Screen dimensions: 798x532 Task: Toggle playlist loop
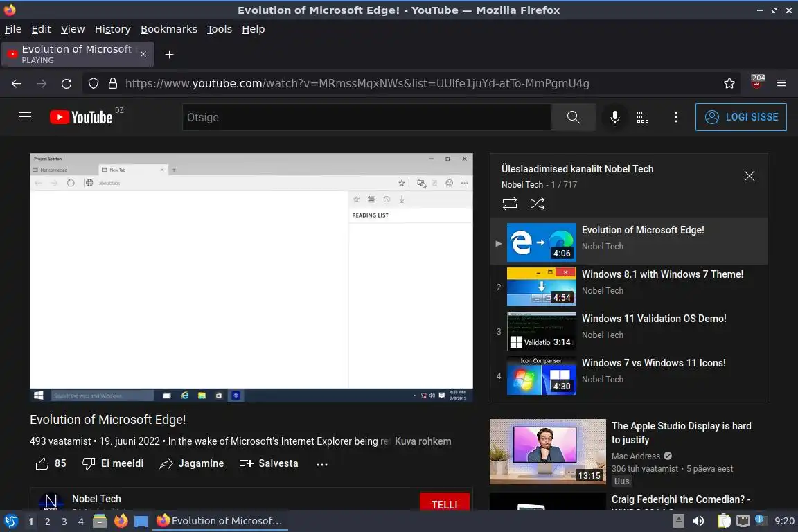[x=509, y=204]
